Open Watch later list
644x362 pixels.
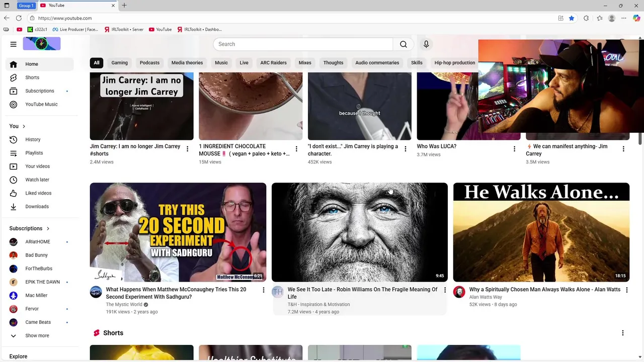click(x=40, y=179)
